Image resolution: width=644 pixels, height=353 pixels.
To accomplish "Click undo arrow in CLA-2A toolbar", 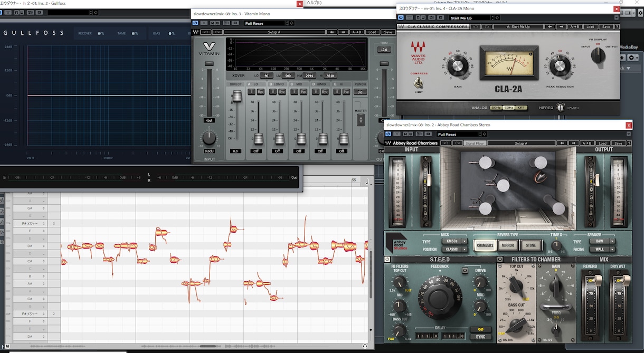I will point(475,26).
